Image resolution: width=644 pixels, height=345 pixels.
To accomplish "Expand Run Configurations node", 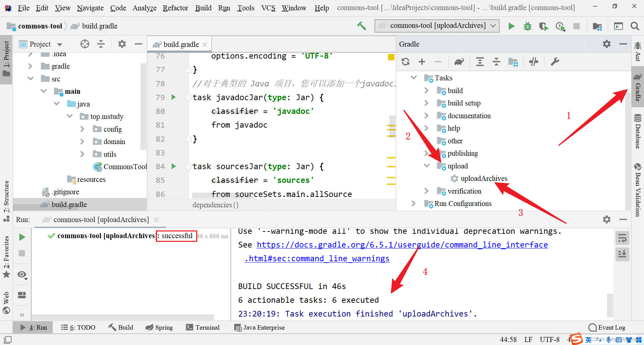I will tap(414, 203).
